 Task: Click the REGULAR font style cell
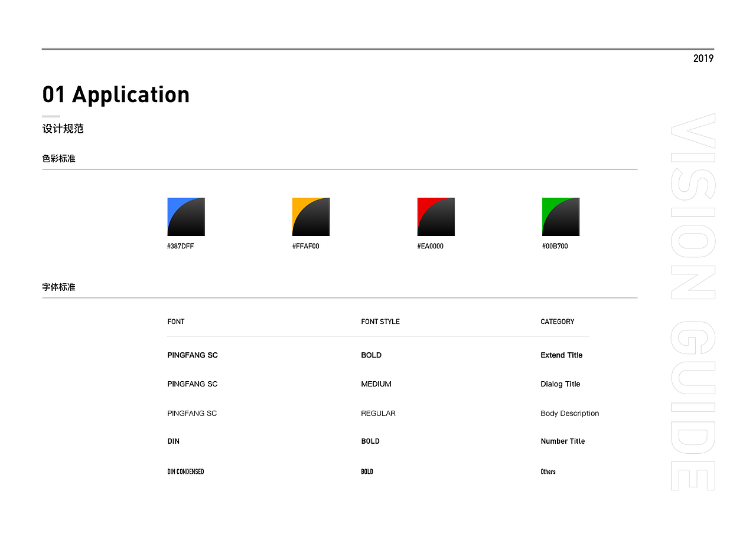379,414
